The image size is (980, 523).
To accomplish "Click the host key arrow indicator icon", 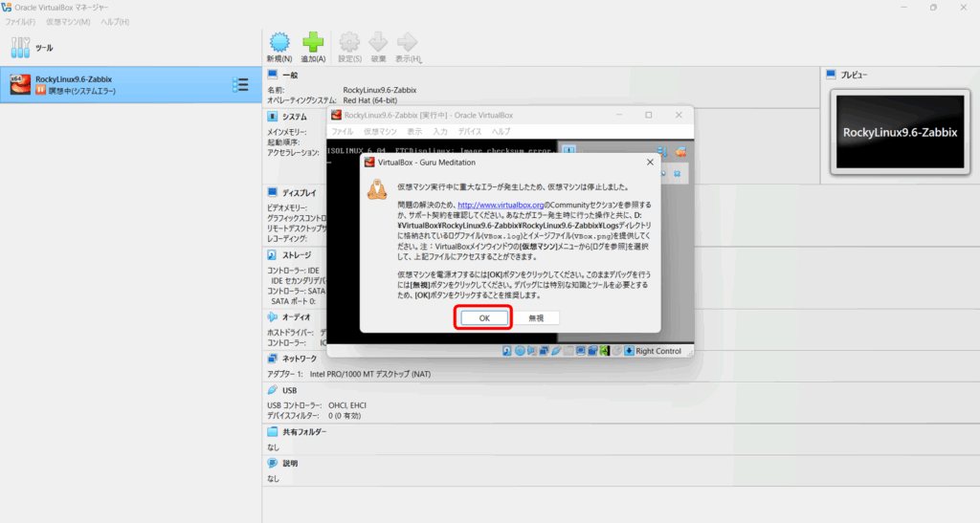I will [x=630, y=351].
